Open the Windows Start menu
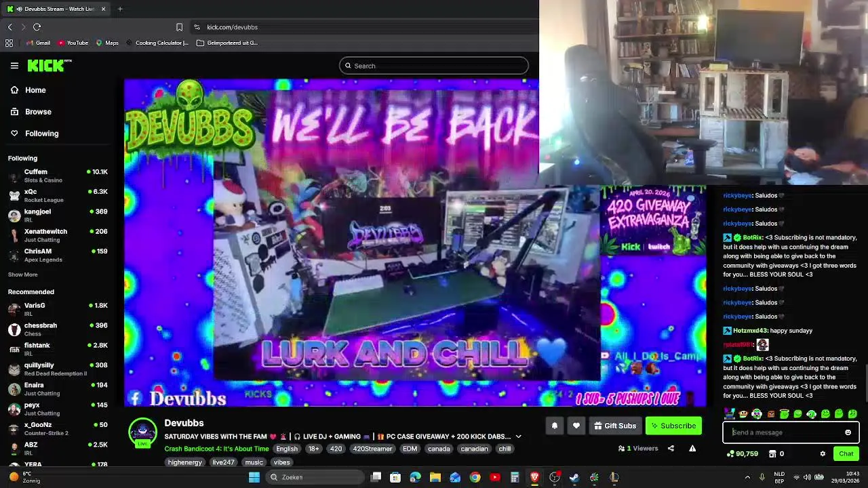The width and height of the screenshot is (868, 488). (x=254, y=477)
